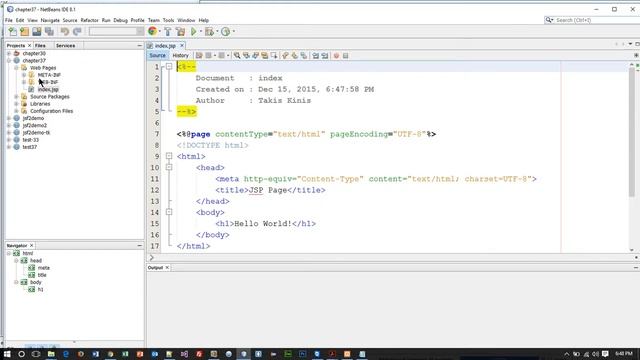Viewport: 640px width, 360px height.
Task: Close the Output panel tab
Action: pos(167,268)
